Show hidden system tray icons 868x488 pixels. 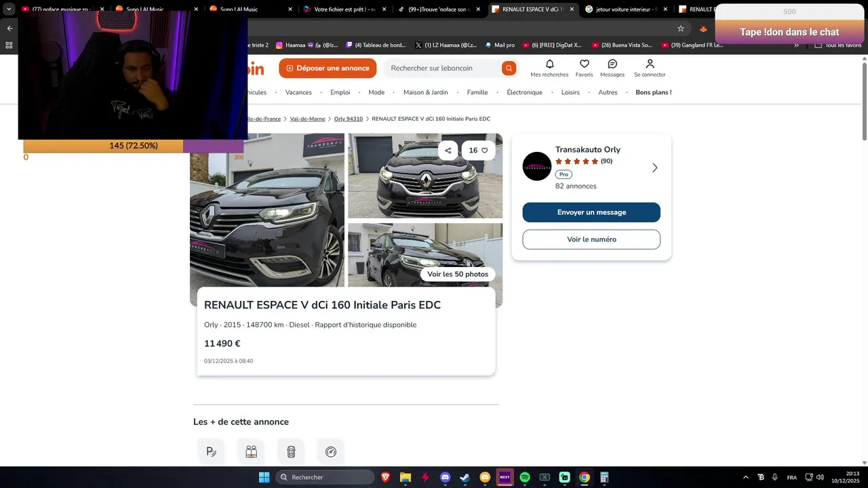pyautogui.click(x=746, y=477)
